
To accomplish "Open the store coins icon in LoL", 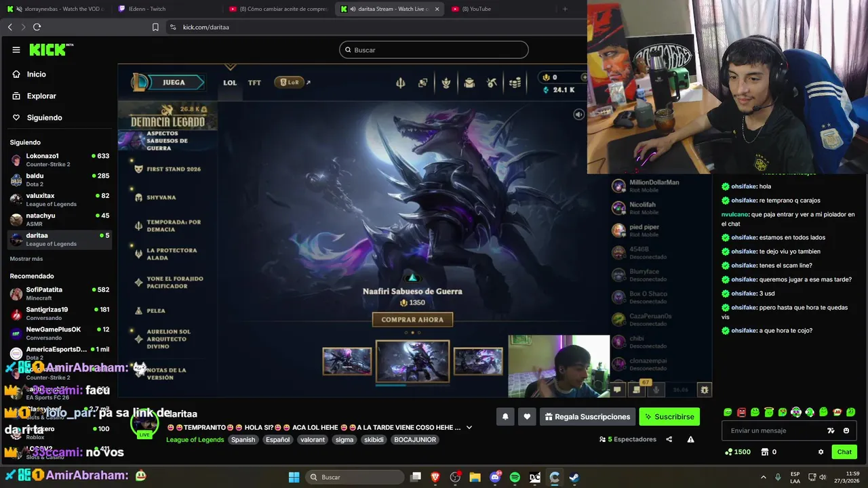I will click(515, 83).
